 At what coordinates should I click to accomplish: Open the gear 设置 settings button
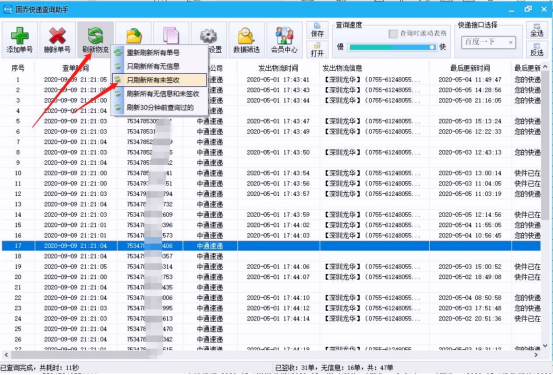click(x=209, y=40)
